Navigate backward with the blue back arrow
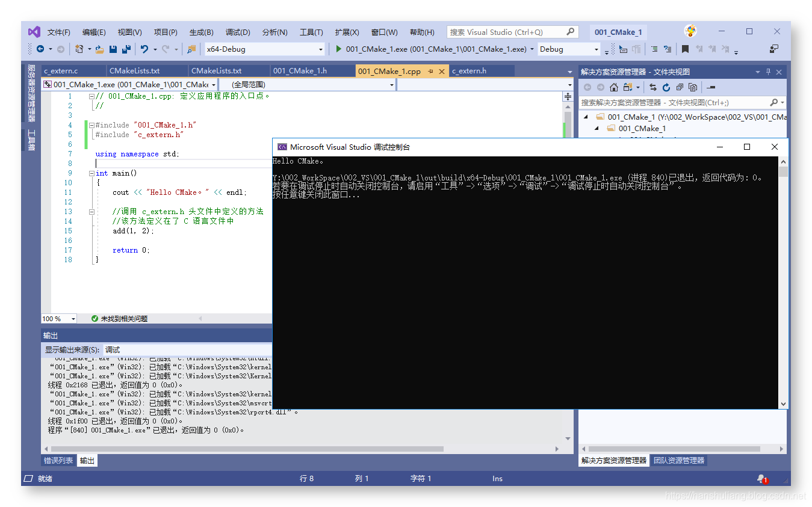 coord(40,49)
